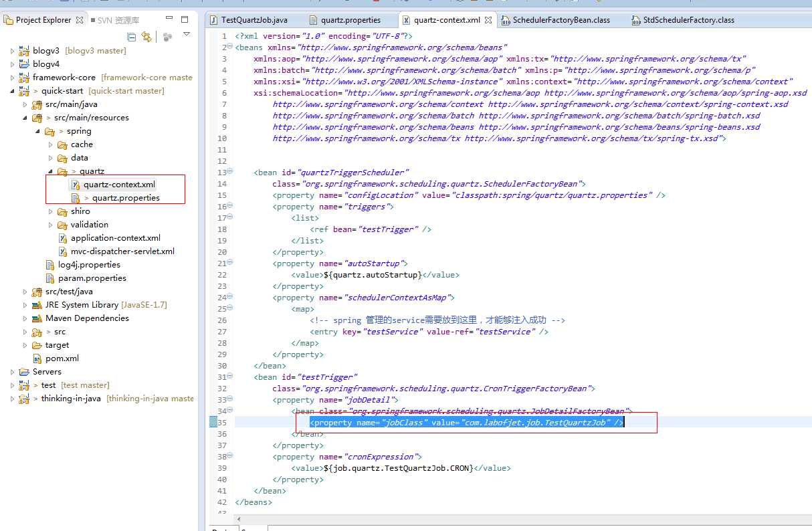This screenshot has height=531, width=812.
Task: Fold the testTrigger bean at line 31
Action: point(230,377)
